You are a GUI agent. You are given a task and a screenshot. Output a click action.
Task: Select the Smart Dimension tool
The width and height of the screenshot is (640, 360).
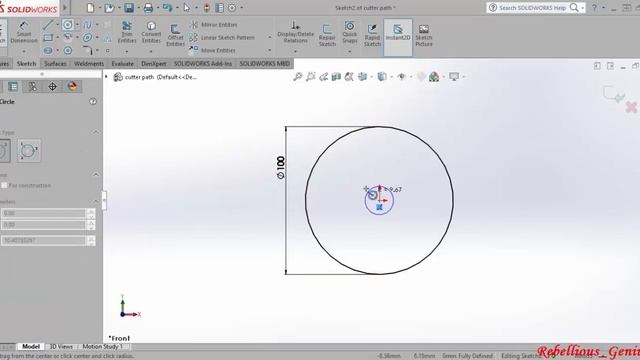pyautogui.click(x=24, y=33)
